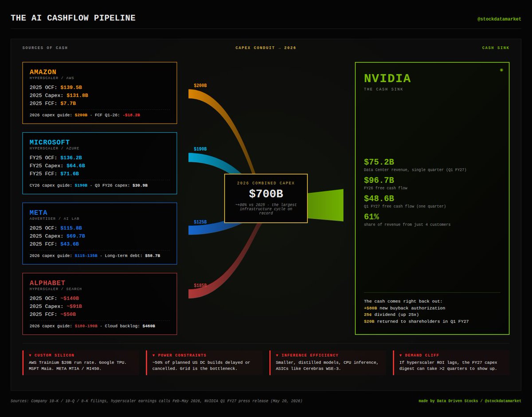Screen dimensions: 532x417
Task: Click Microsoft's FY25 FCF value $71.6B
Action: pyautogui.click(x=70, y=173)
